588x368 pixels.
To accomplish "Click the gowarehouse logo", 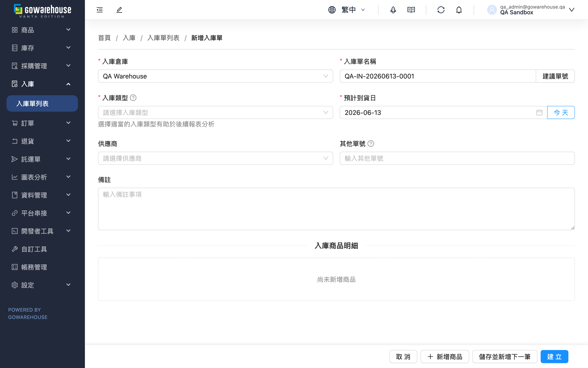I will [x=42, y=11].
